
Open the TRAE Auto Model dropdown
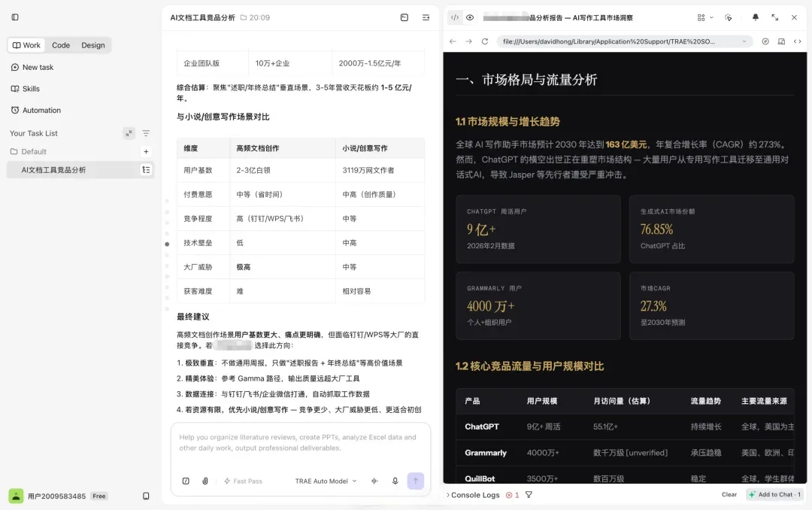click(x=326, y=481)
